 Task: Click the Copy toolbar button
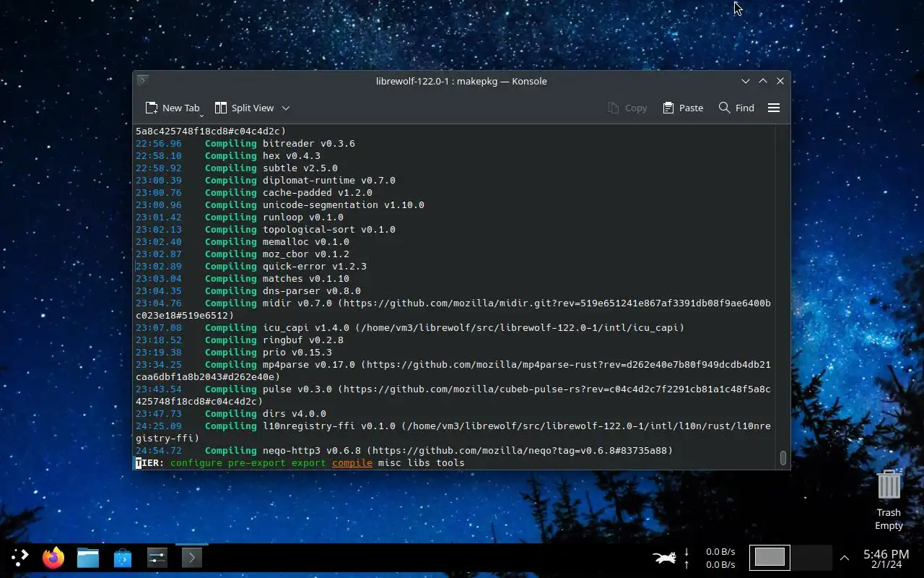click(627, 108)
